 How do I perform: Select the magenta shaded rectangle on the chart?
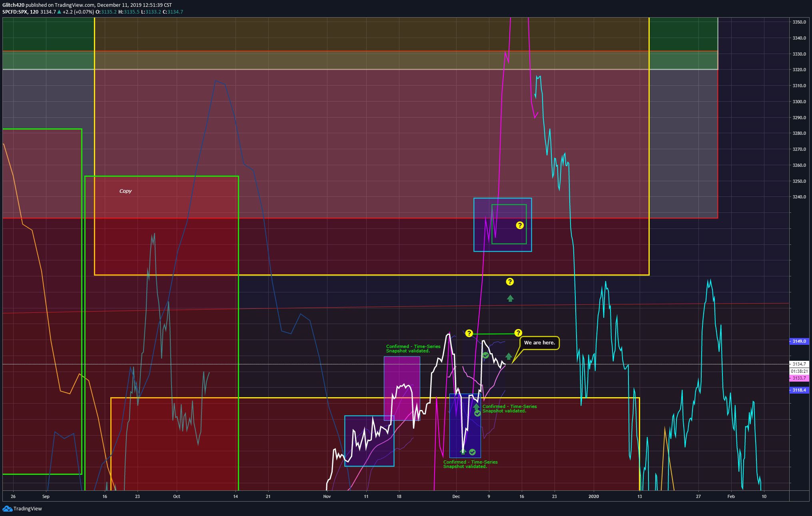point(402,388)
